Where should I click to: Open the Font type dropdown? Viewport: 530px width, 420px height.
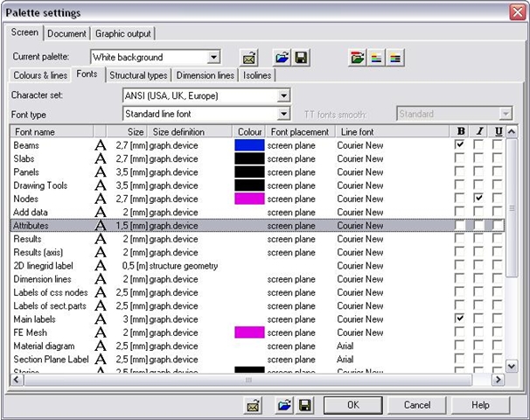coord(283,114)
